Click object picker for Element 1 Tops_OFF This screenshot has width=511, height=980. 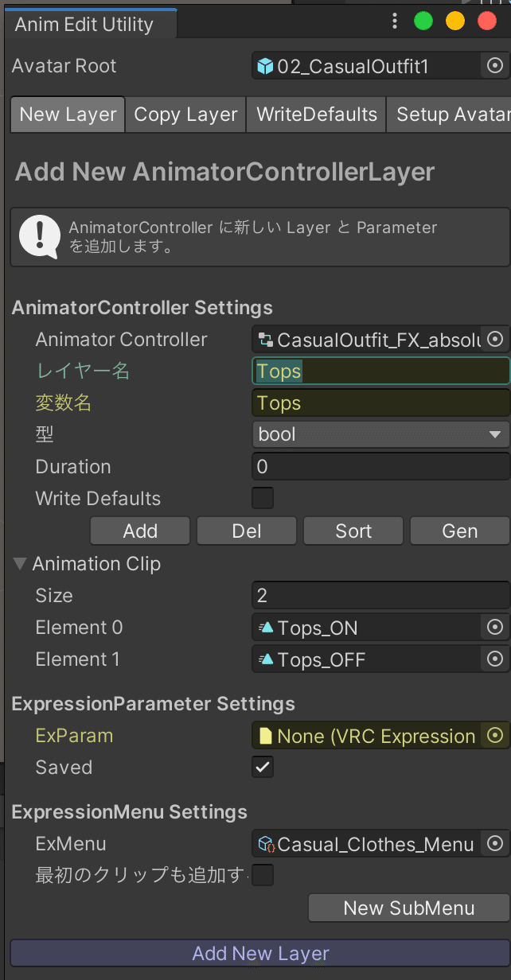tap(495, 659)
